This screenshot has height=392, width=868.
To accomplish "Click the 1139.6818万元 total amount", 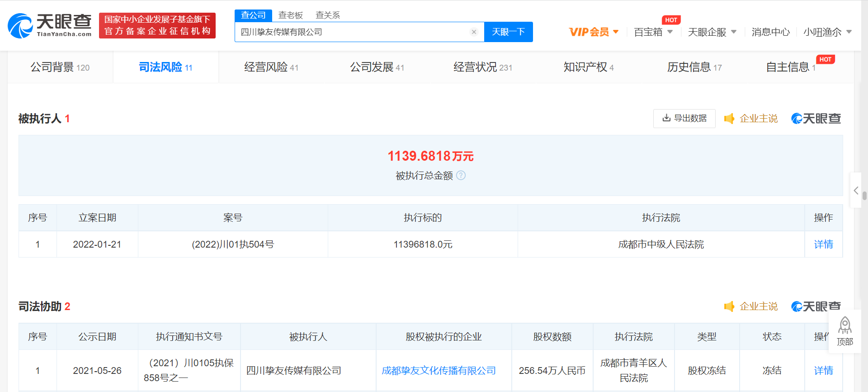I will tap(430, 156).
